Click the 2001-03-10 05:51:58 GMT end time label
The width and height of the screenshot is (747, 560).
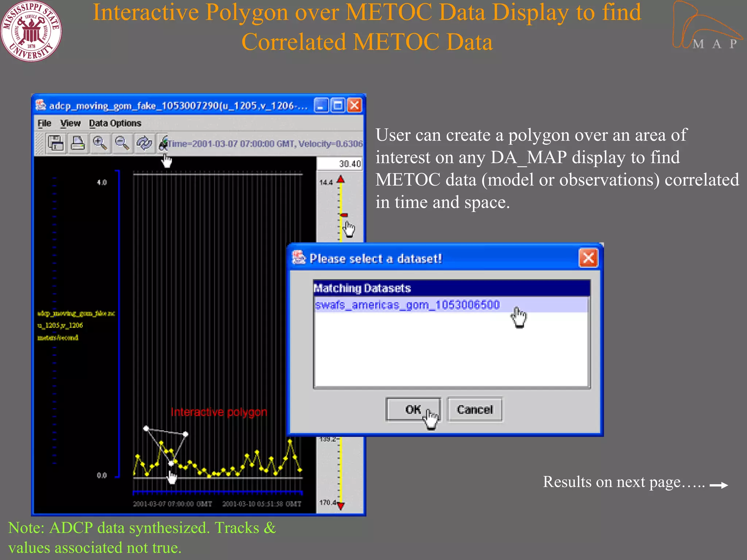(x=262, y=504)
